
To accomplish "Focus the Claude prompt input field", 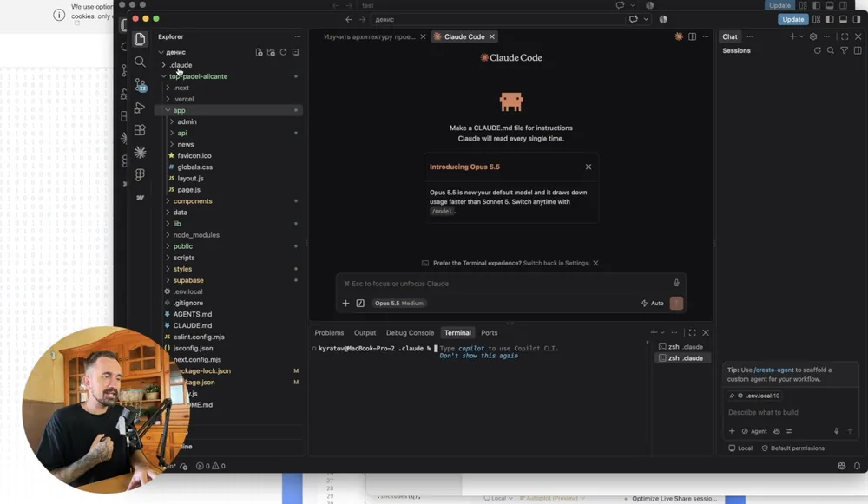I will point(505,284).
